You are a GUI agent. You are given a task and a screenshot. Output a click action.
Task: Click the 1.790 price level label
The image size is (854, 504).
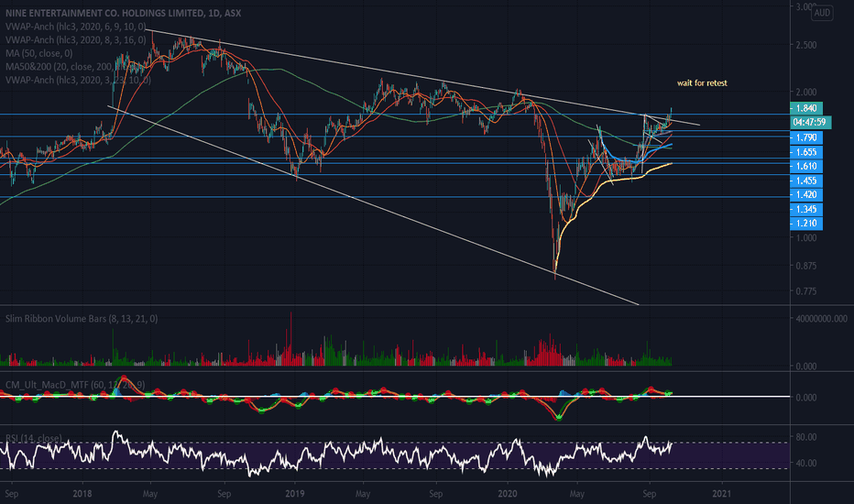(x=806, y=137)
